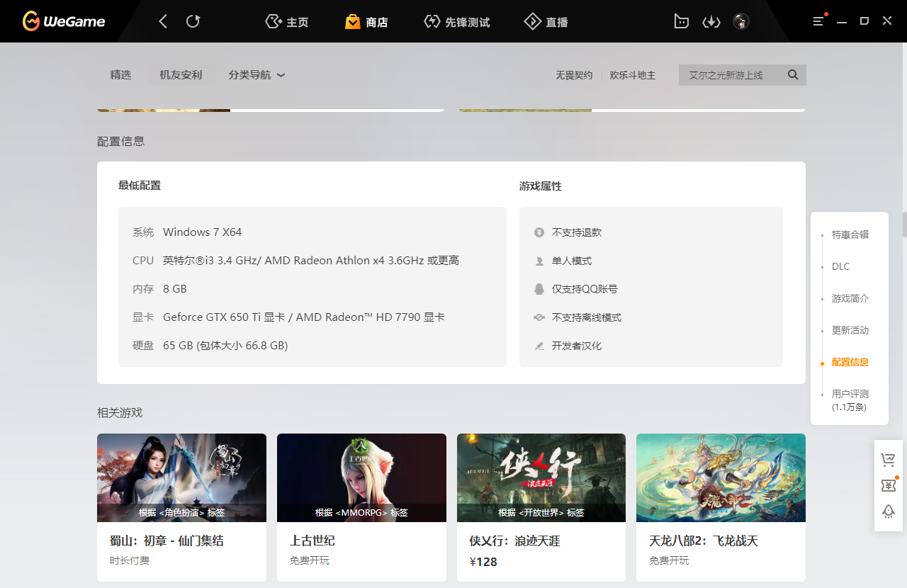Open the download manager icon

click(711, 21)
